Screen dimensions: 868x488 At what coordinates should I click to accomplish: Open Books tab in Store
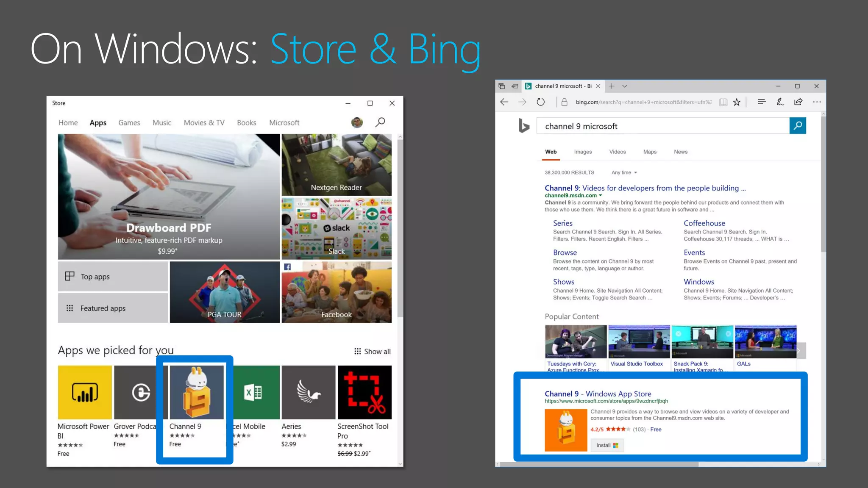pos(247,122)
